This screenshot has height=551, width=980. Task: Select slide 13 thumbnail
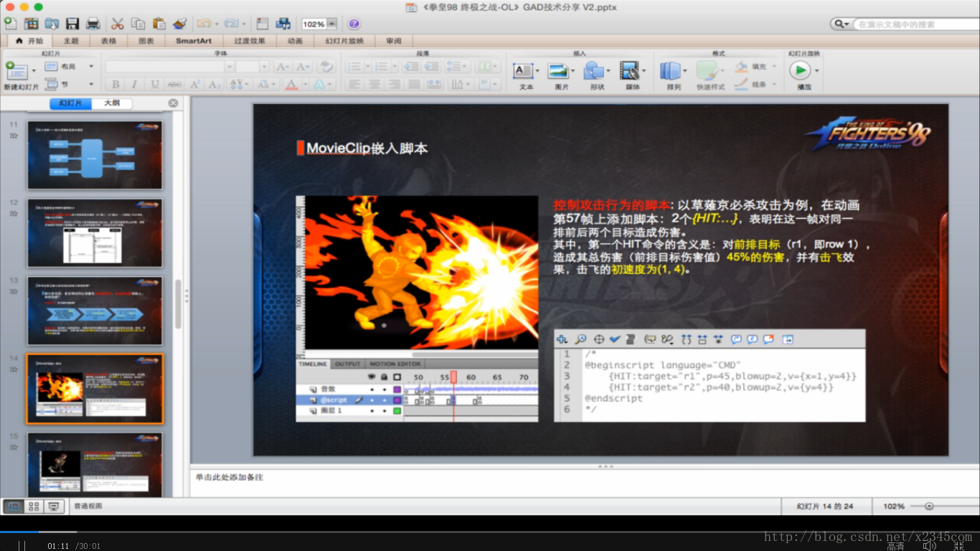coord(95,311)
